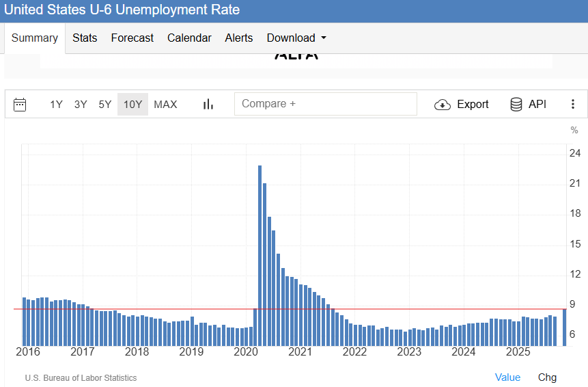Open the Forecast tab
The width and height of the screenshot is (588, 387).
tap(132, 38)
